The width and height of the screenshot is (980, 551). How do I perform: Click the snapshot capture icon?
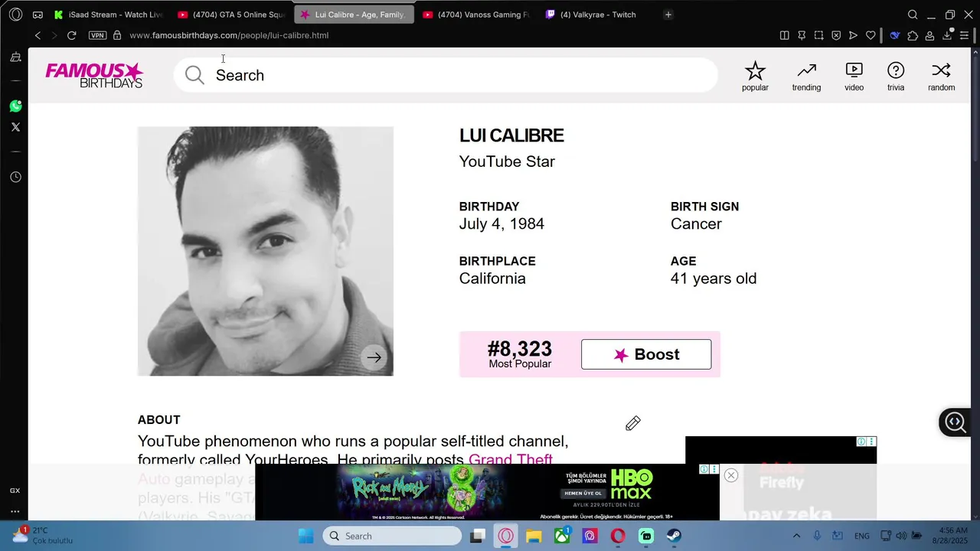click(818, 35)
